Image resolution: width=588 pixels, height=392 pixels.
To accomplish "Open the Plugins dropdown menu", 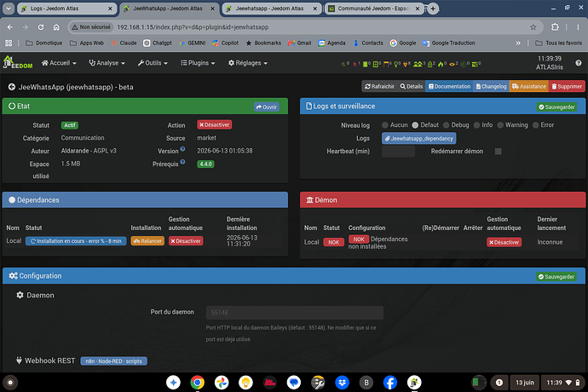I will pyautogui.click(x=198, y=63).
